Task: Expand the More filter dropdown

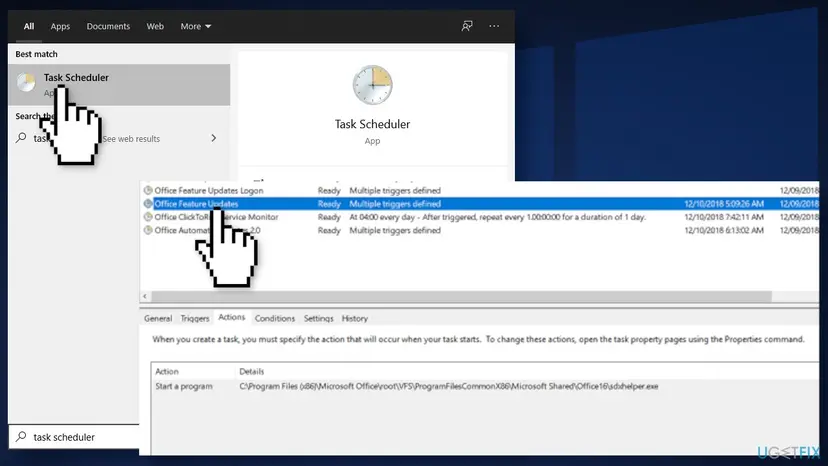Action: (x=195, y=26)
